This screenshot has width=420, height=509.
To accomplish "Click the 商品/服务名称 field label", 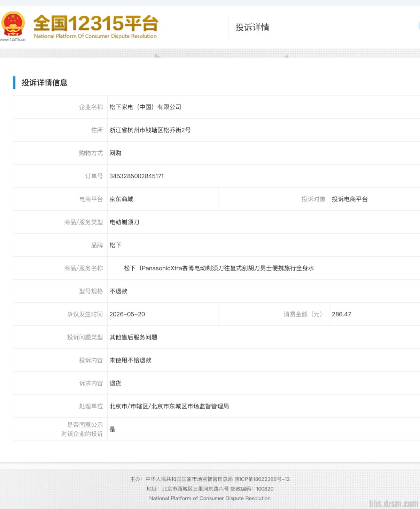I will 84,268.
